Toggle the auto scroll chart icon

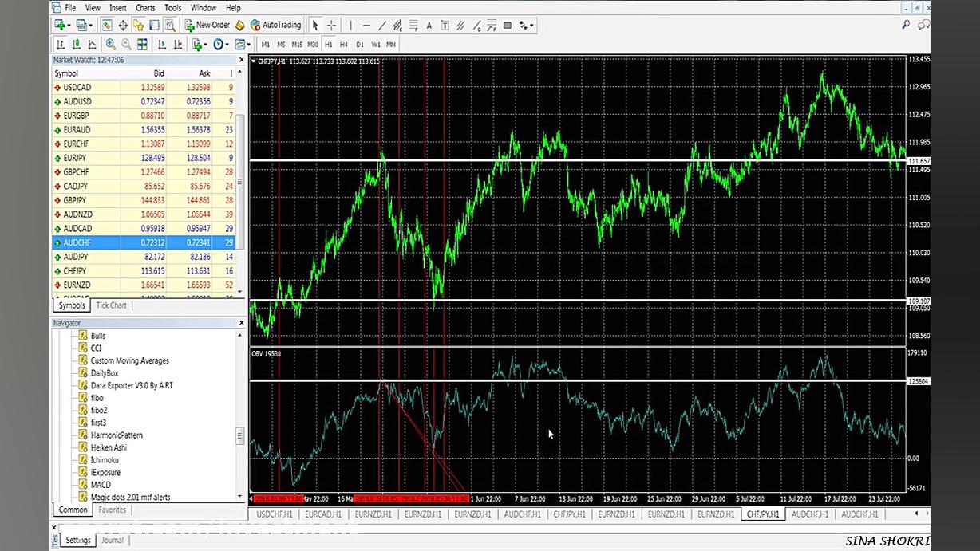point(162,45)
